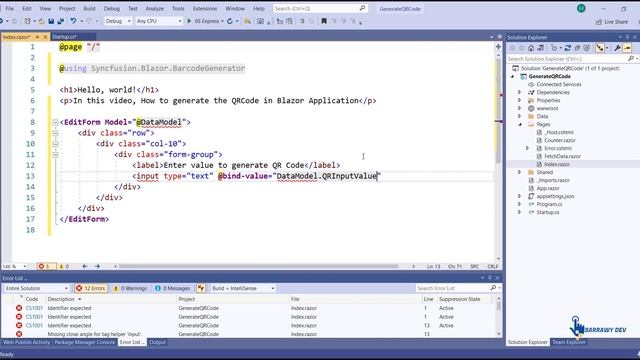Click the navigate backward arrow below the editor

[85, 267]
